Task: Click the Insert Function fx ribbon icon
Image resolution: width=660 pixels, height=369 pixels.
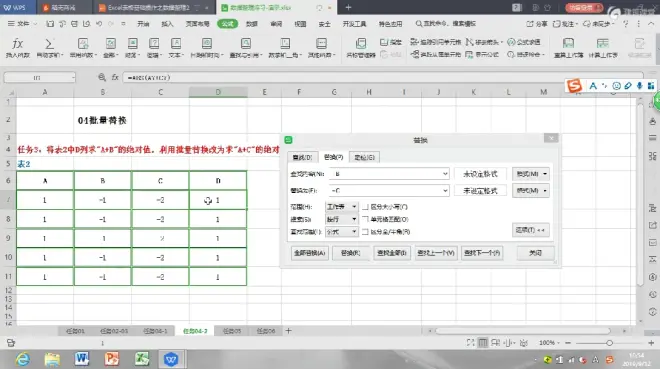Action: [x=17, y=43]
